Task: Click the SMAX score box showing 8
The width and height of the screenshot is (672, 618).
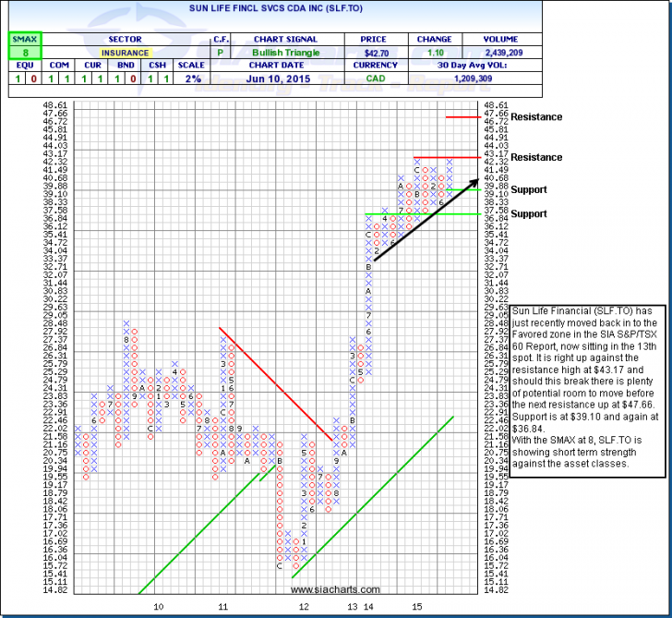Action: pyautogui.click(x=20, y=55)
